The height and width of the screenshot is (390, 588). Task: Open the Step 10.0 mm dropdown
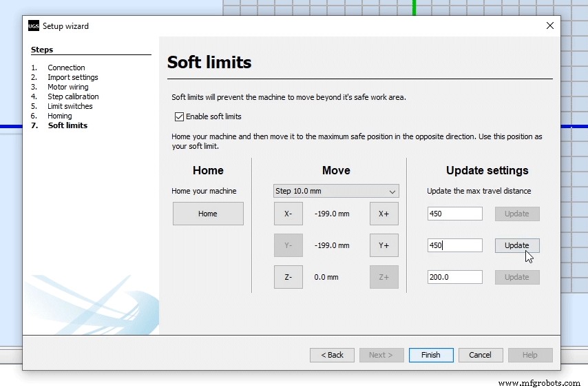(336, 191)
